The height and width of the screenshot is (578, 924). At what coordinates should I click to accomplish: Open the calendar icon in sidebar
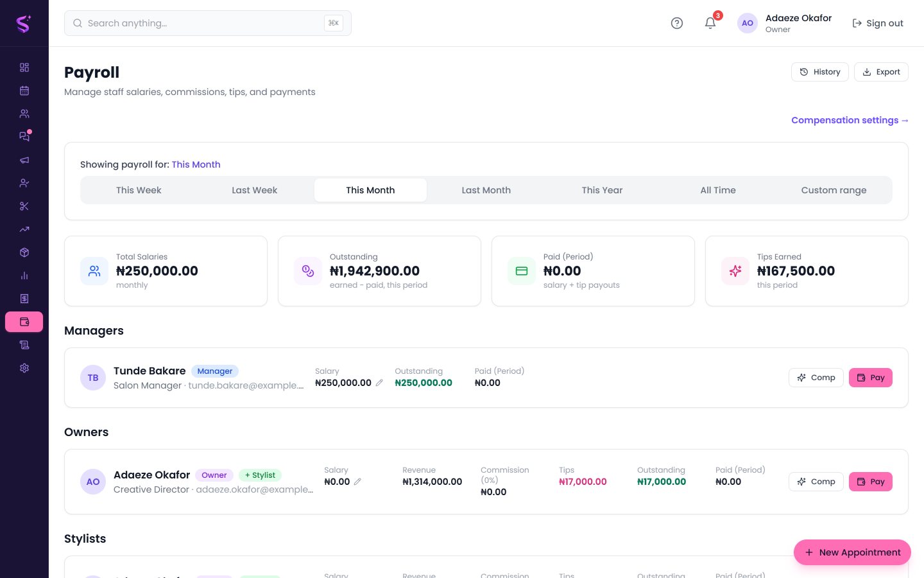coord(24,91)
